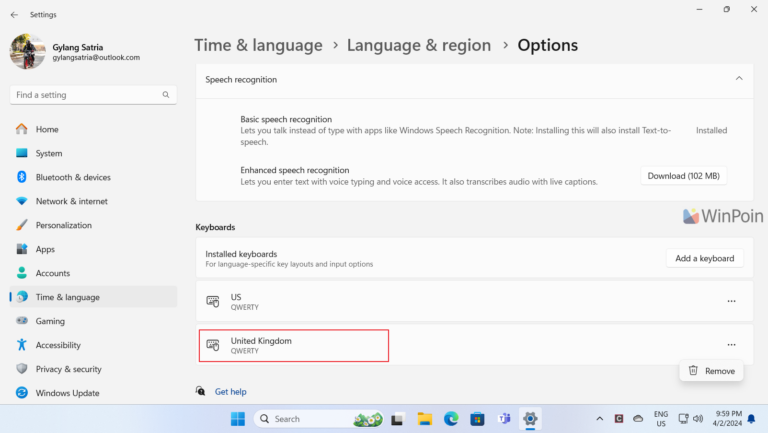
Task: Open the clock showing 9:59 PM
Action: 727,419
